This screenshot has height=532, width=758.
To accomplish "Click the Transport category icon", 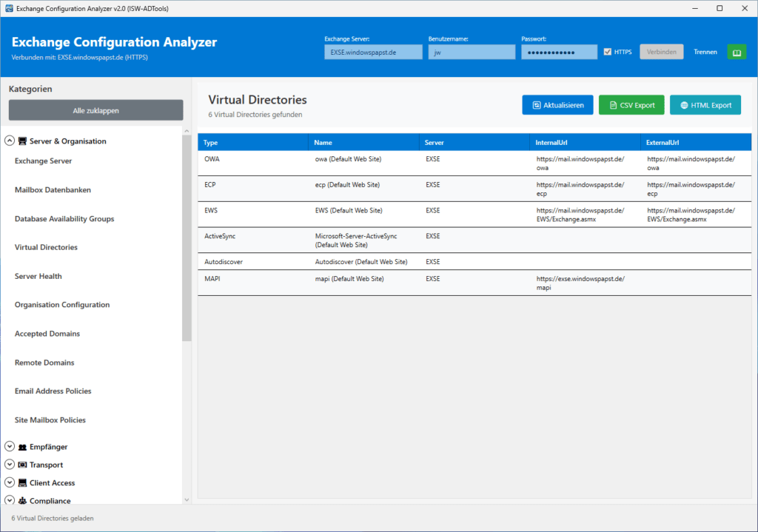I will pyautogui.click(x=22, y=465).
